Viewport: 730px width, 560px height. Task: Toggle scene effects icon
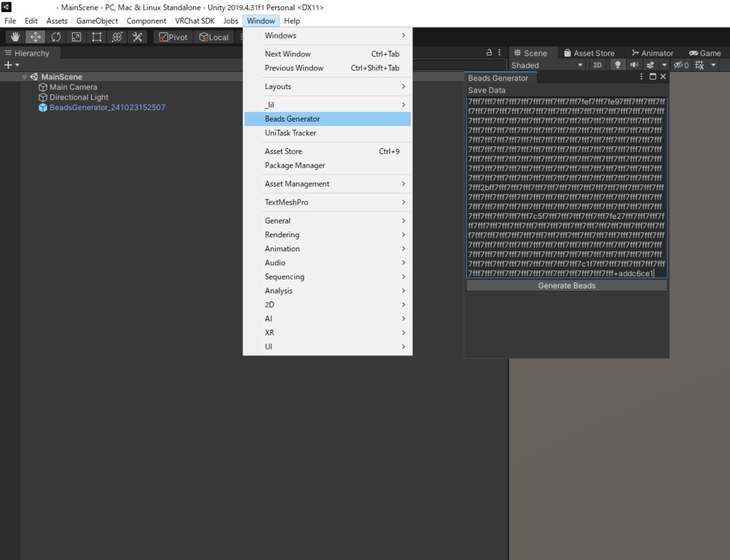coord(651,65)
